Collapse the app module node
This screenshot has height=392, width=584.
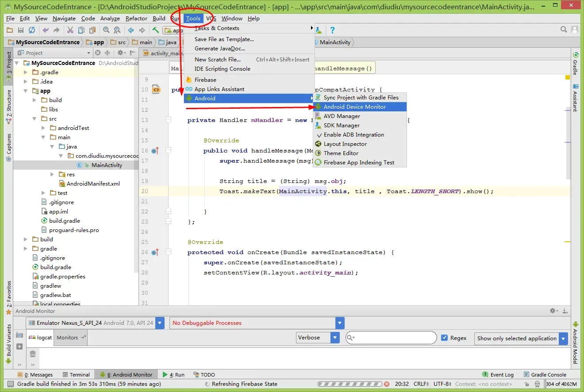click(x=25, y=91)
